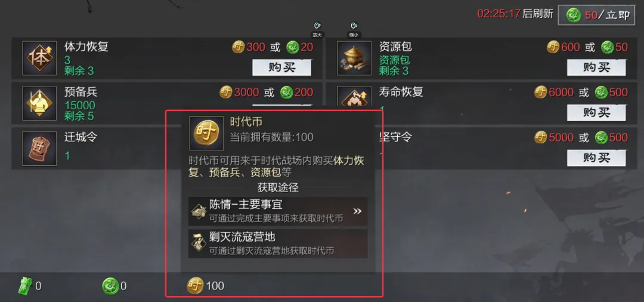The height and width of the screenshot is (302, 644).
Task: Click 购买 for 寿命恢复
Action: point(596,113)
